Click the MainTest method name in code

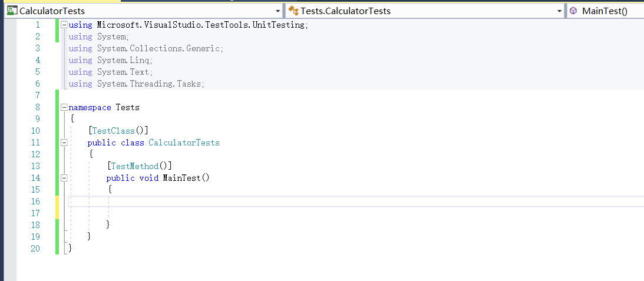(x=182, y=178)
